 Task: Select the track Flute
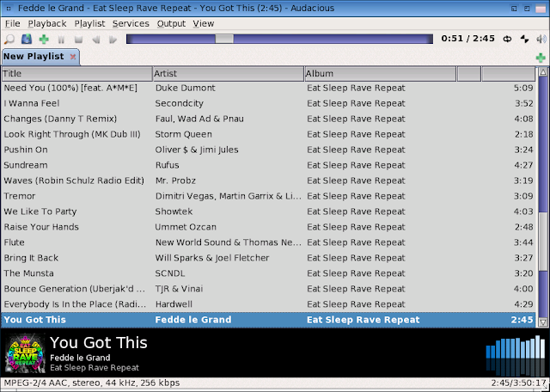point(268,242)
